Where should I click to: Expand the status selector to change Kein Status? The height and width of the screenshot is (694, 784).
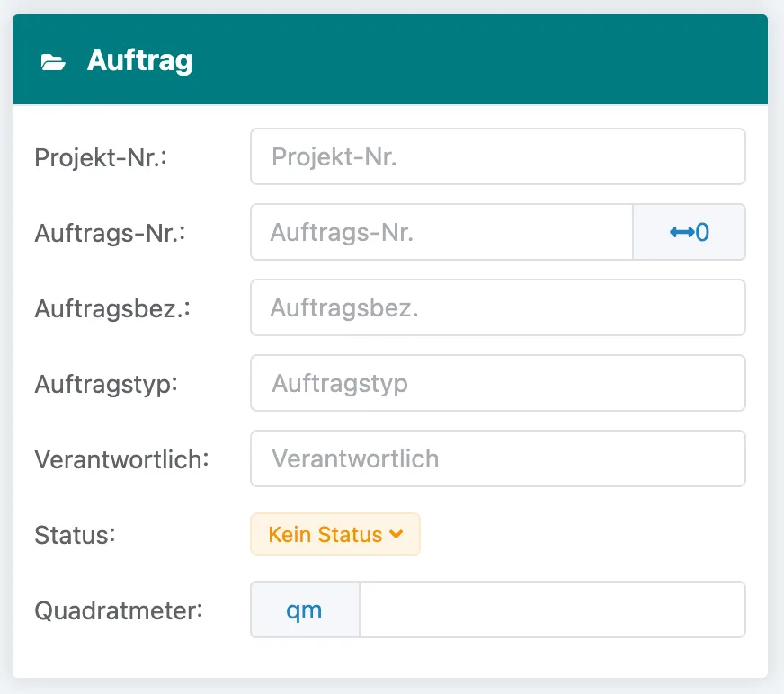[x=334, y=534]
